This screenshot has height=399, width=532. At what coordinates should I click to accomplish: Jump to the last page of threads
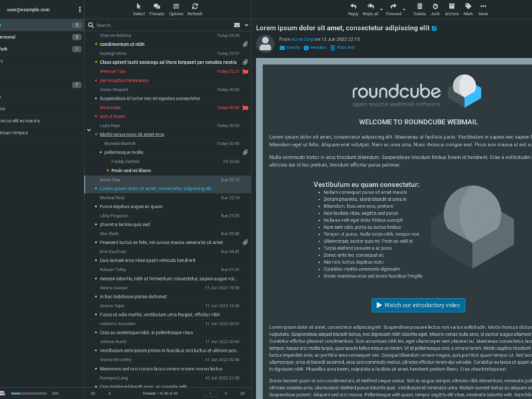(242, 393)
